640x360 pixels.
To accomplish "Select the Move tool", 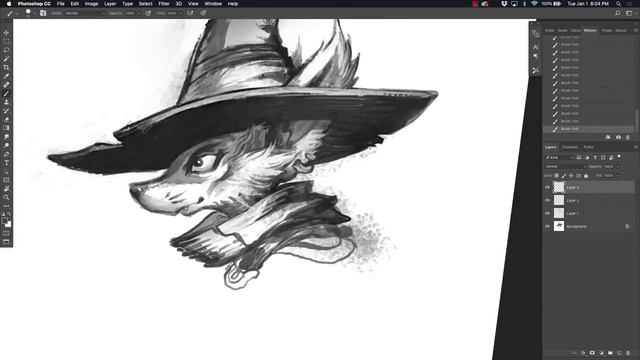I will 6,33.
